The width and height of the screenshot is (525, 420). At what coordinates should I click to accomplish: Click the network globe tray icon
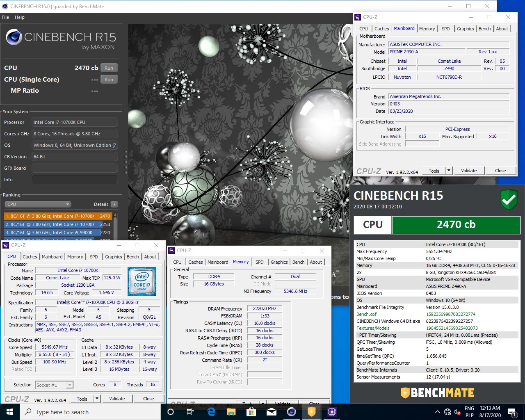tap(447, 412)
